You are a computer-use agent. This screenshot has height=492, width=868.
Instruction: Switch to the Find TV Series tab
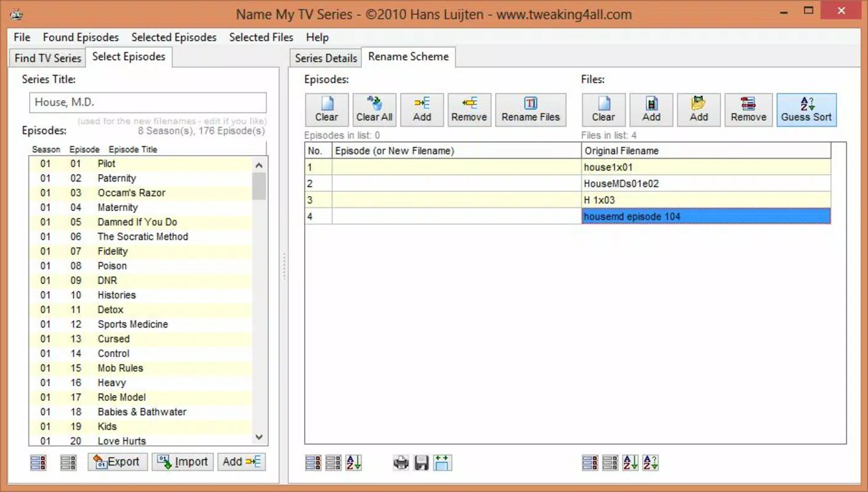pos(48,58)
